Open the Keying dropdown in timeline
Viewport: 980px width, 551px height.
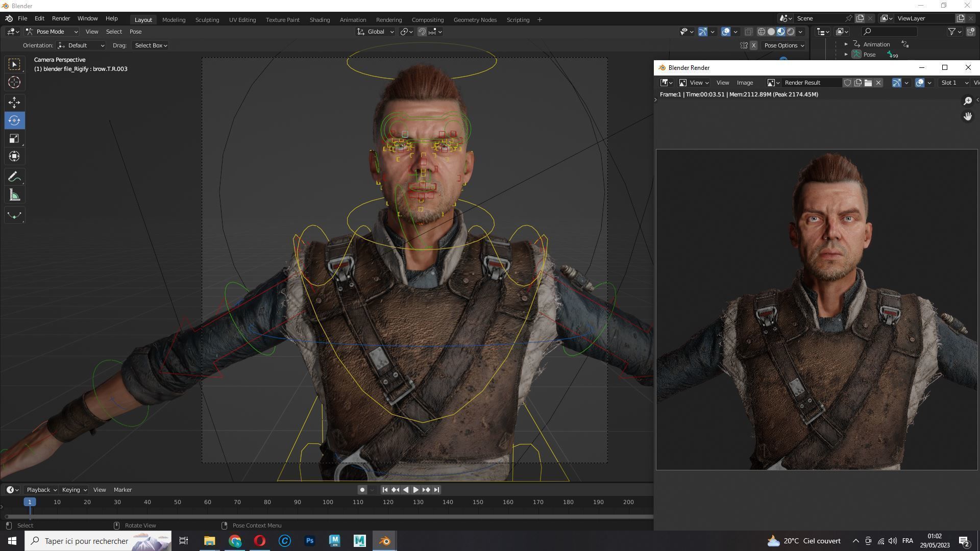coord(74,490)
